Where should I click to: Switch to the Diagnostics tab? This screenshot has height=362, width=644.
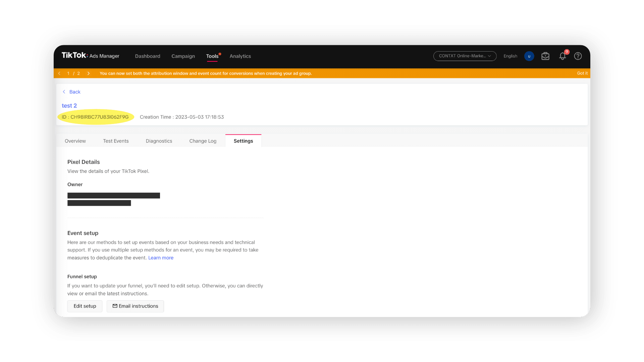point(159,141)
